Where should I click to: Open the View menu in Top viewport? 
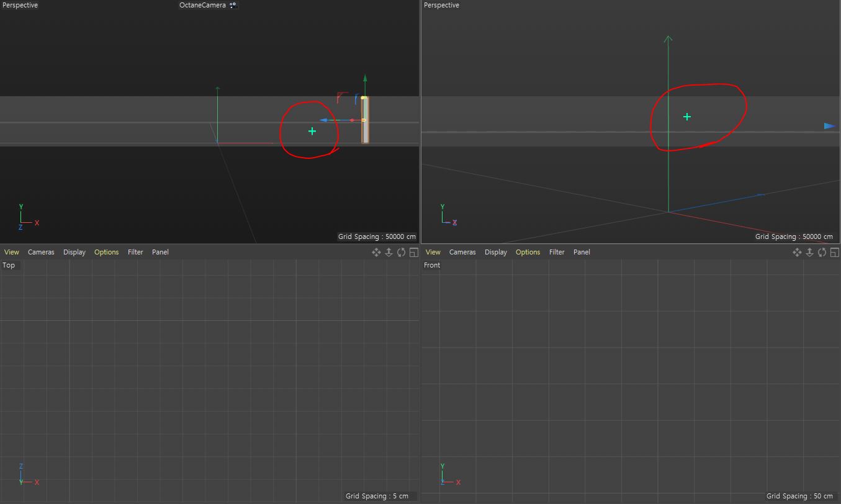pyautogui.click(x=12, y=252)
